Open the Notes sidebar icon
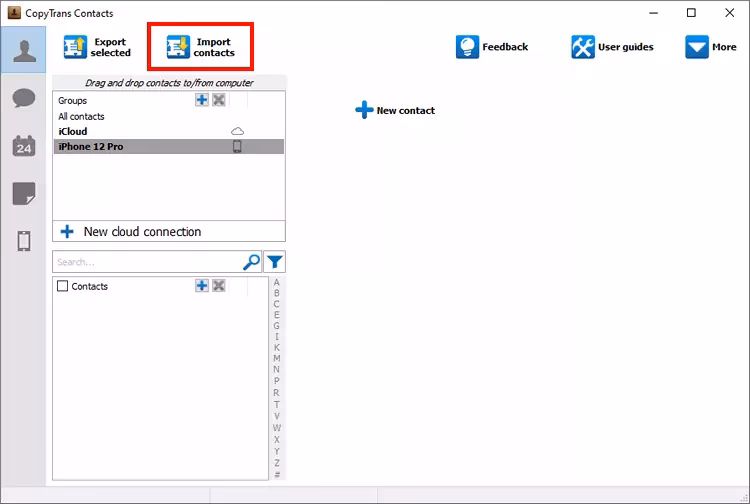750x504 pixels. (23, 193)
